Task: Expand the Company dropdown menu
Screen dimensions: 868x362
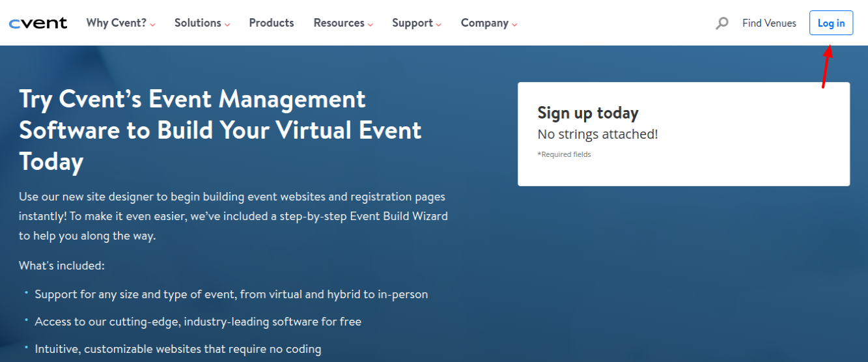Action: pos(489,23)
